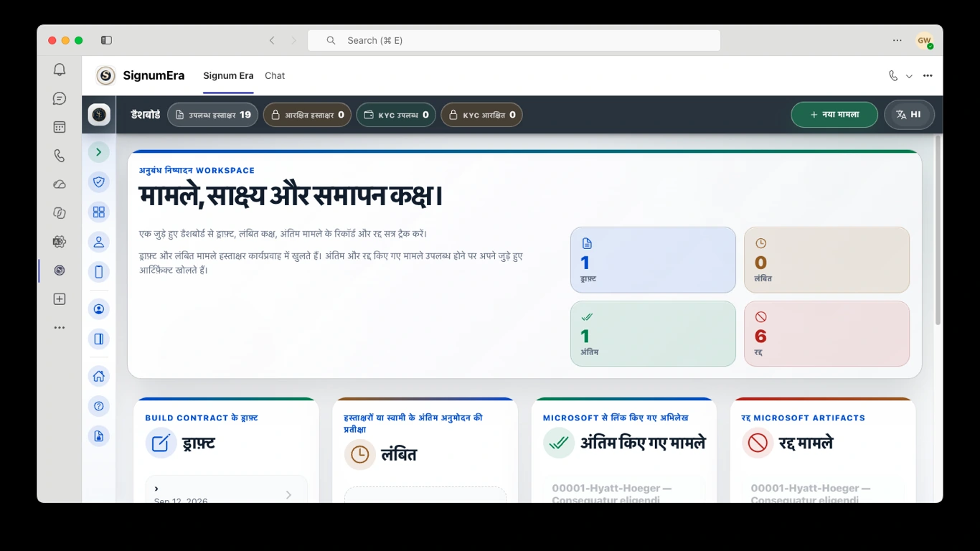Open the person icon in SignumEra sidebar
Viewport: 980px width, 551px height.
tap(99, 242)
